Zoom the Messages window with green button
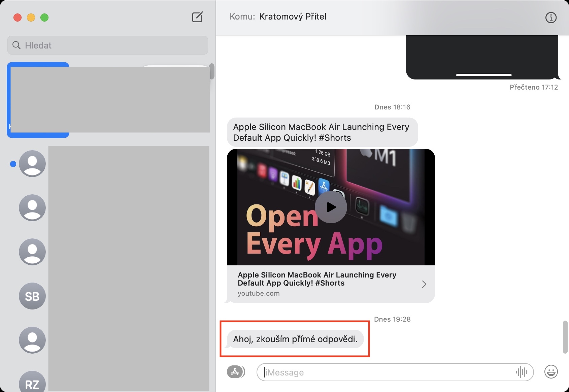This screenshot has width=569, height=392. (x=44, y=18)
